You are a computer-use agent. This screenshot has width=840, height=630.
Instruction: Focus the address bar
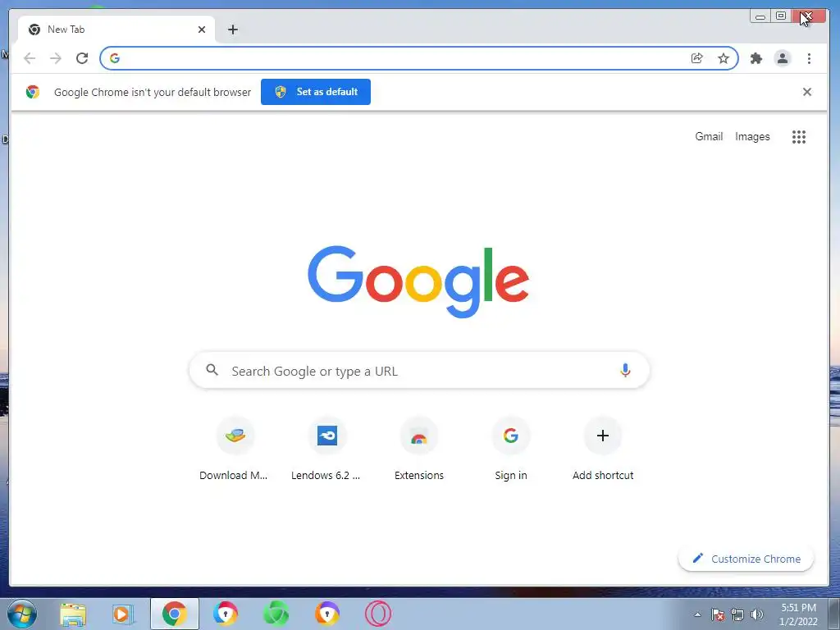[419, 58]
